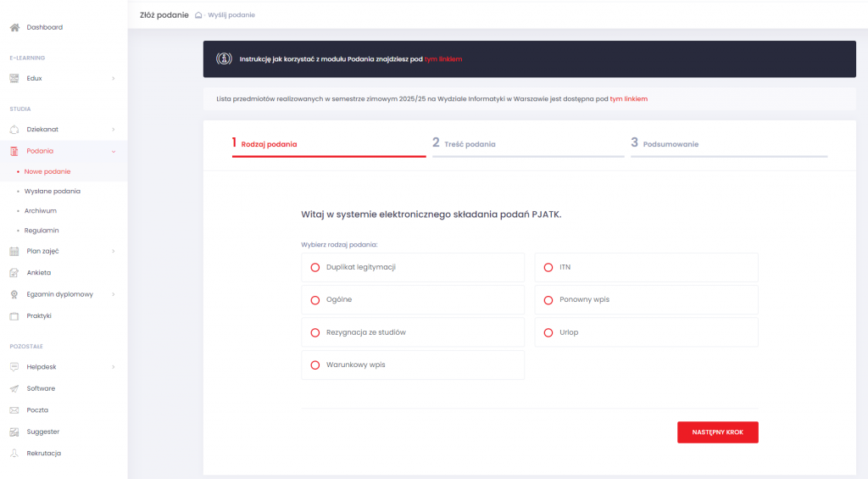Viewport: 868px width, 479px height.
Task: Select the Ponowny wpis radio option
Action: [548, 300]
